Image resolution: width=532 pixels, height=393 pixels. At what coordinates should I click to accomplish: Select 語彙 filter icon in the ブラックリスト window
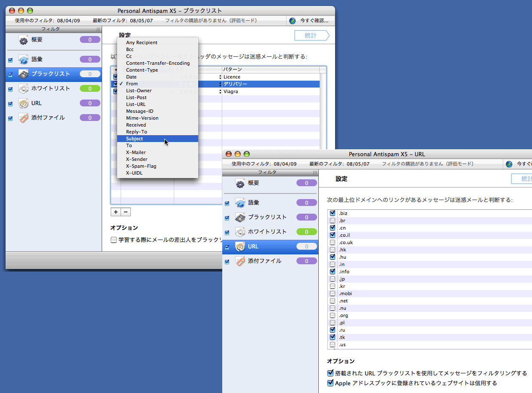pyautogui.click(x=24, y=60)
